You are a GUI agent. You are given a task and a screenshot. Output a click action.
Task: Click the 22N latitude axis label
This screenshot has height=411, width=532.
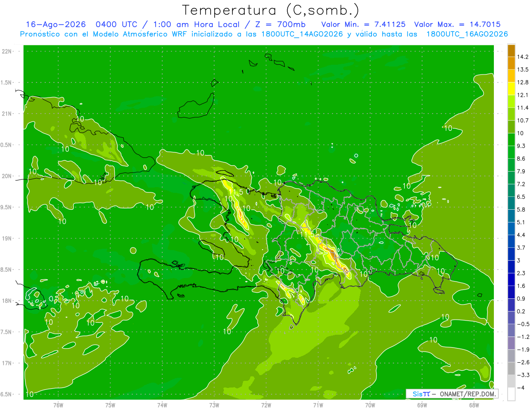click(7, 51)
